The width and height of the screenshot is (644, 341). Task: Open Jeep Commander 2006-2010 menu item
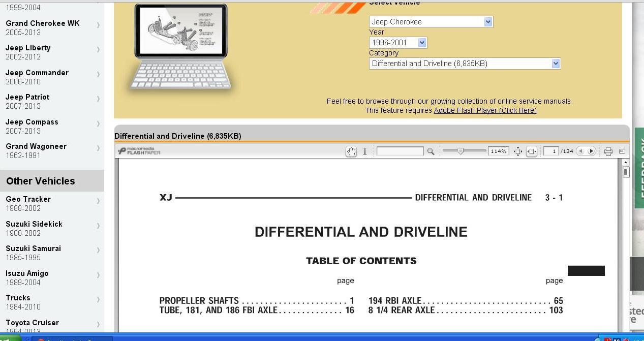(x=52, y=77)
